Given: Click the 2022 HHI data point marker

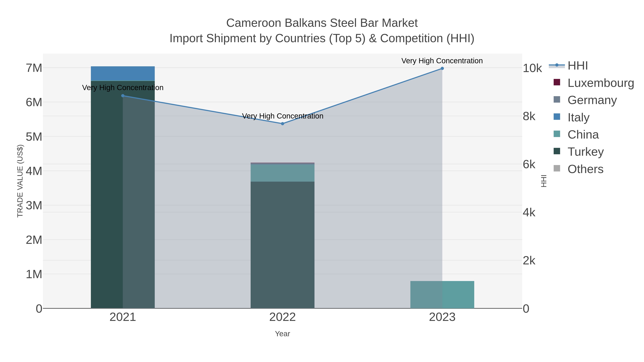Looking at the screenshot, I should tap(282, 124).
